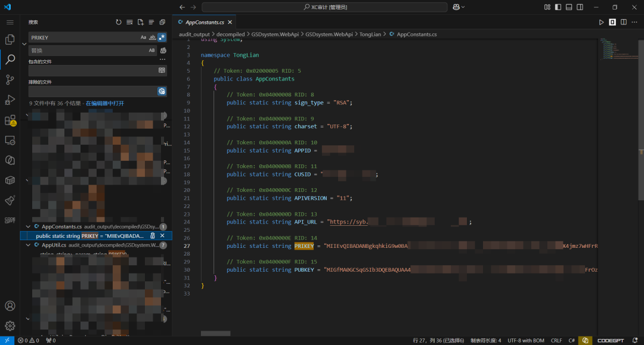Screen dimensions: 644x345
Task: Click the TongLian breadcrumb
Action: (370, 35)
